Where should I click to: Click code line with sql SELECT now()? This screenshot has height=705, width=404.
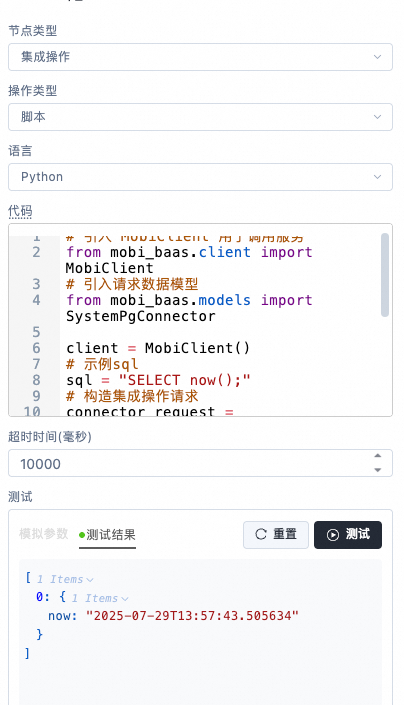(158, 380)
